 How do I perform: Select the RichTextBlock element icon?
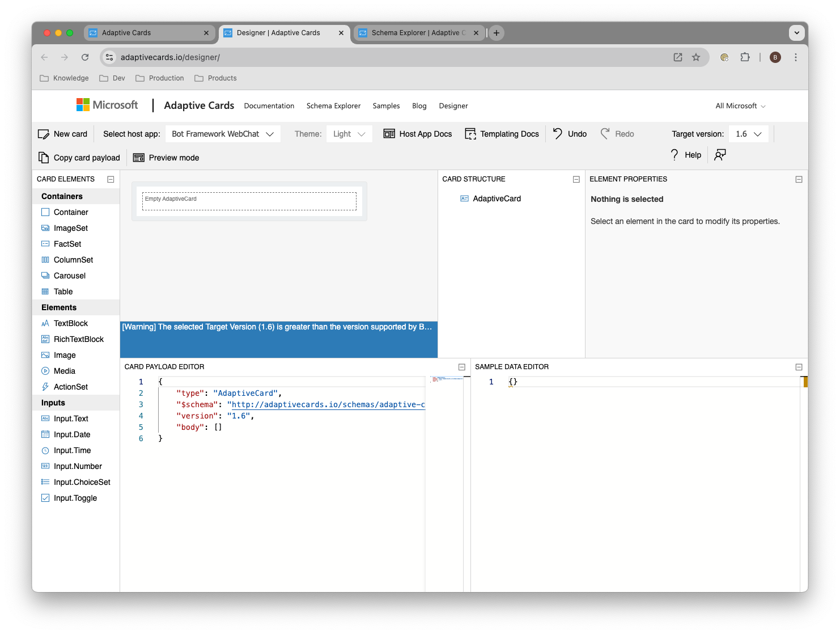(x=45, y=339)
